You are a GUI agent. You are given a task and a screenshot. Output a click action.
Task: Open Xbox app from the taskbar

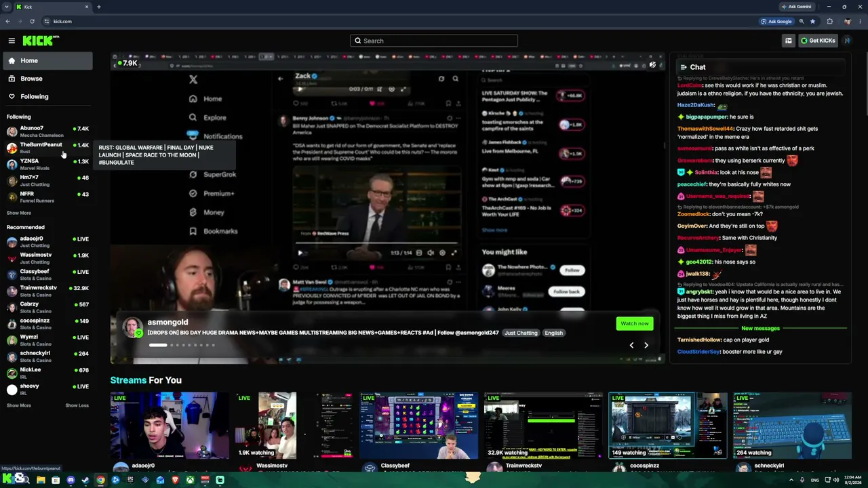tap(190, 480)
